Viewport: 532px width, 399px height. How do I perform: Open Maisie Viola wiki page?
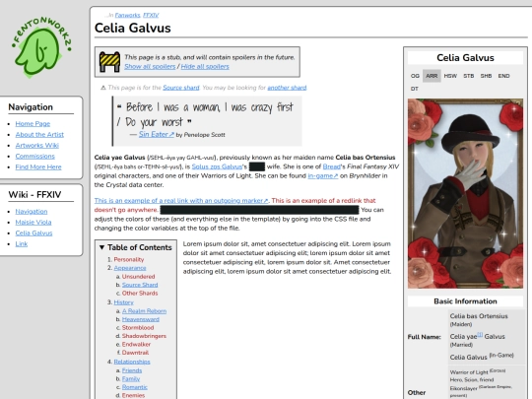tap(33, 223)
